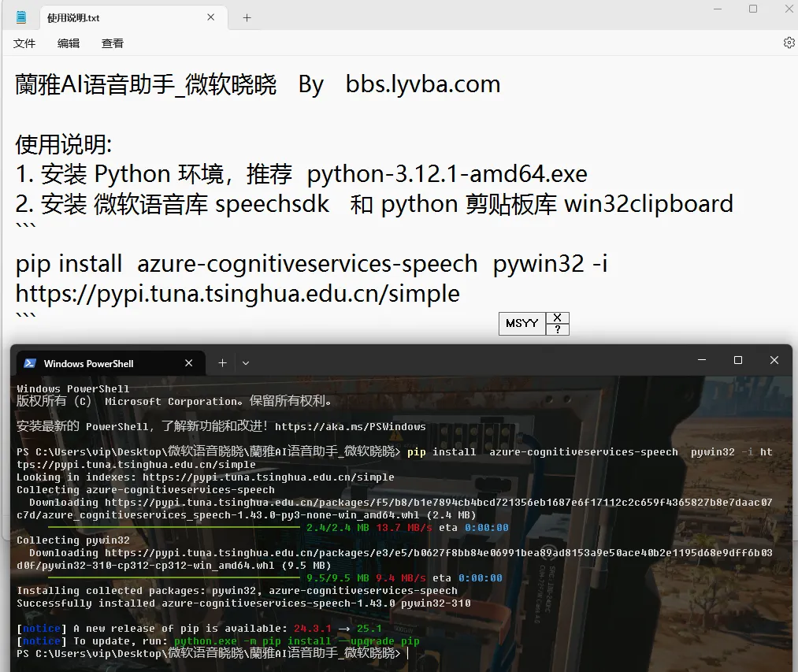This screenshot has height=672, width=798.
Task: Click the question mark on MSYY widget
Action: click(x=557, y=329)
